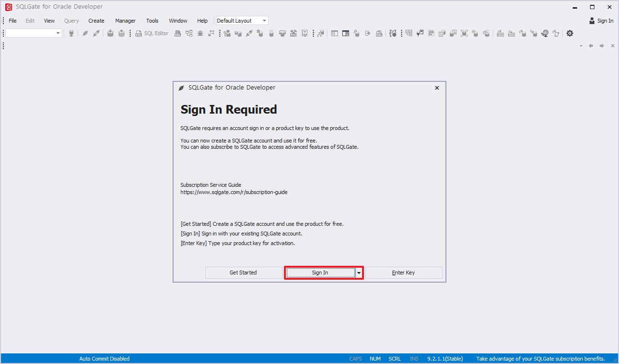The image size is (619, 364).
Task: Click Auto Commit Disabled in status bar
Action: pos(104,359)
